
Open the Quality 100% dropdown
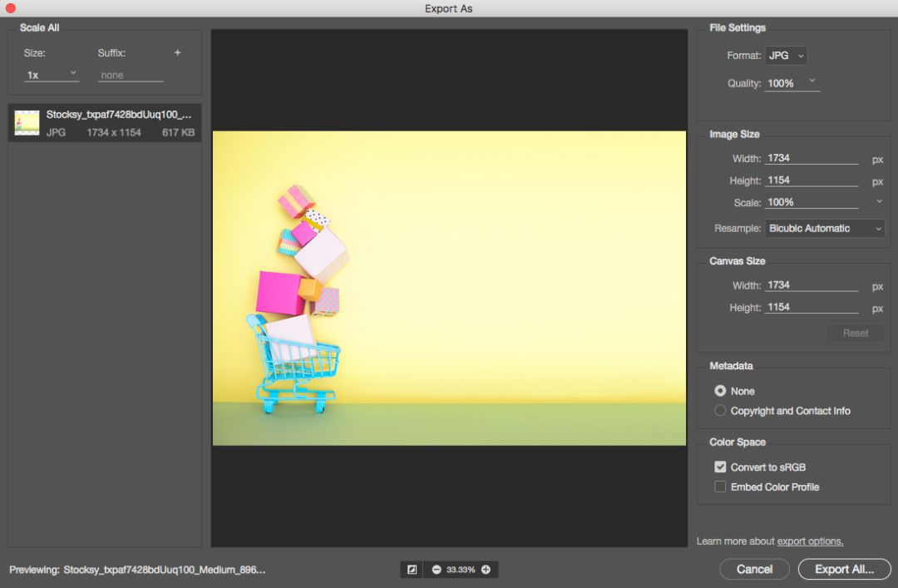(x=792, y=83)
